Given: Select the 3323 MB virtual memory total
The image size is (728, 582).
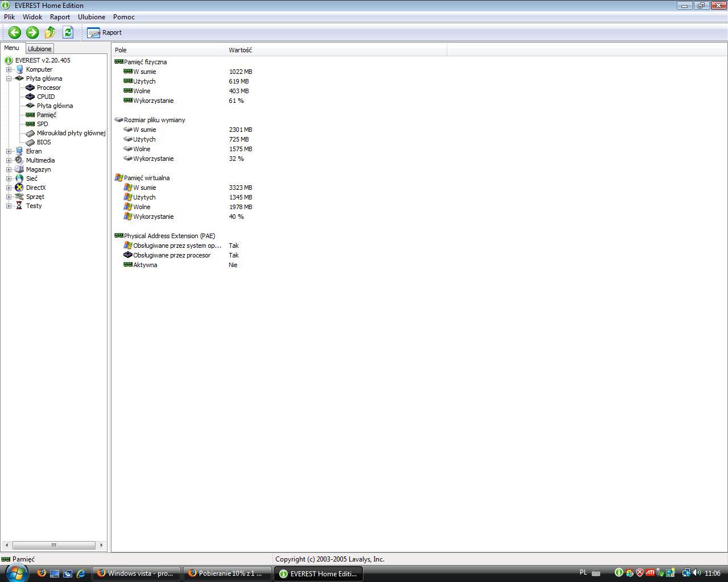Looking at the screenshot, I should (241, 188).
